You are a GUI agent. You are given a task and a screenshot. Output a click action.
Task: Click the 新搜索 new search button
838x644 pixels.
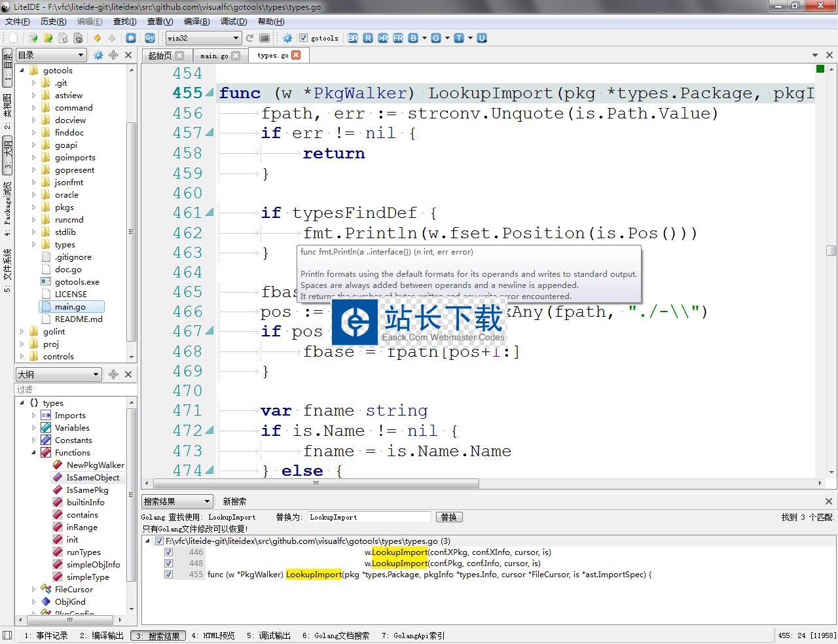pyautogui.click(x=234, y=501)
